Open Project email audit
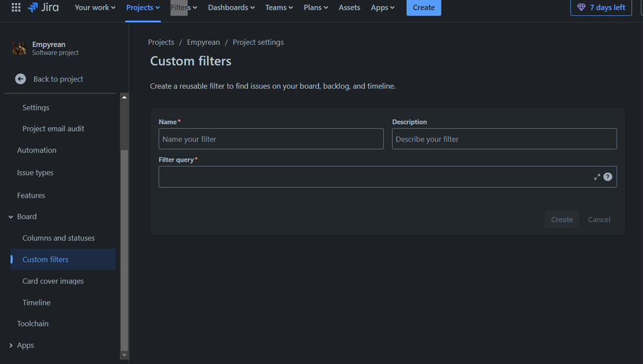 [x=53, y=129]
